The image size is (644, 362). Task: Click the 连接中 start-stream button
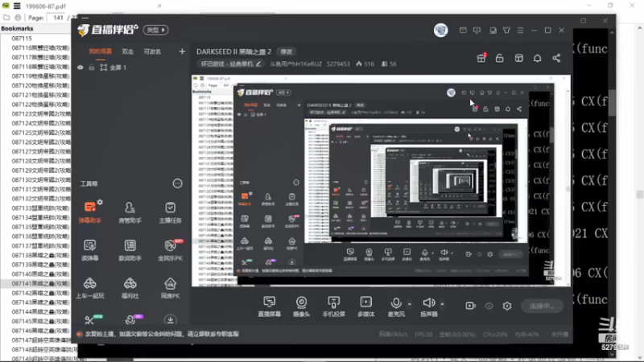pyautogui.click(x=542, y=306)
